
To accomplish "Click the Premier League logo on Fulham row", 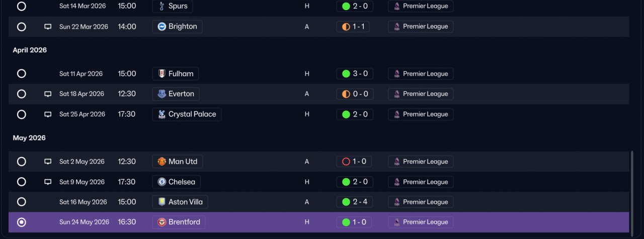I will pyautogui.click(x=397, y=74).
